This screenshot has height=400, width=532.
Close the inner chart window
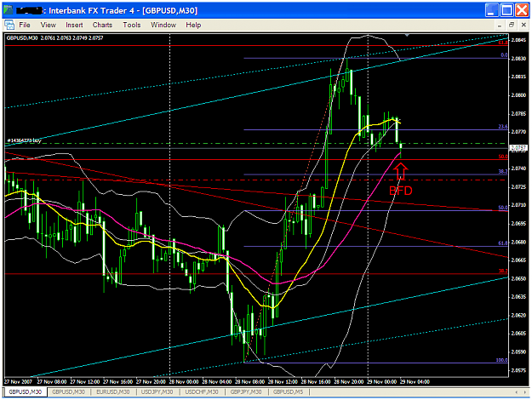[523, 25]
